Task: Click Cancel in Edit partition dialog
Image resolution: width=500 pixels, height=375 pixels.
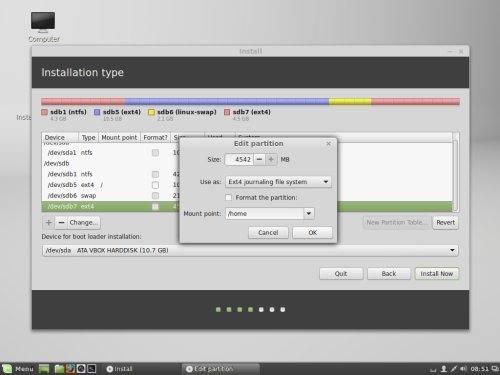Action: click(268, 233)
